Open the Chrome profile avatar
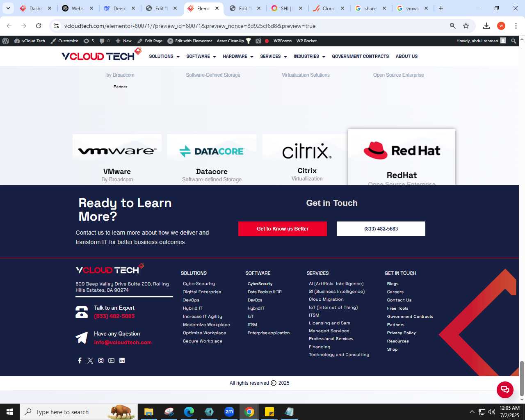The image size is (525, 420). point(501,26)
